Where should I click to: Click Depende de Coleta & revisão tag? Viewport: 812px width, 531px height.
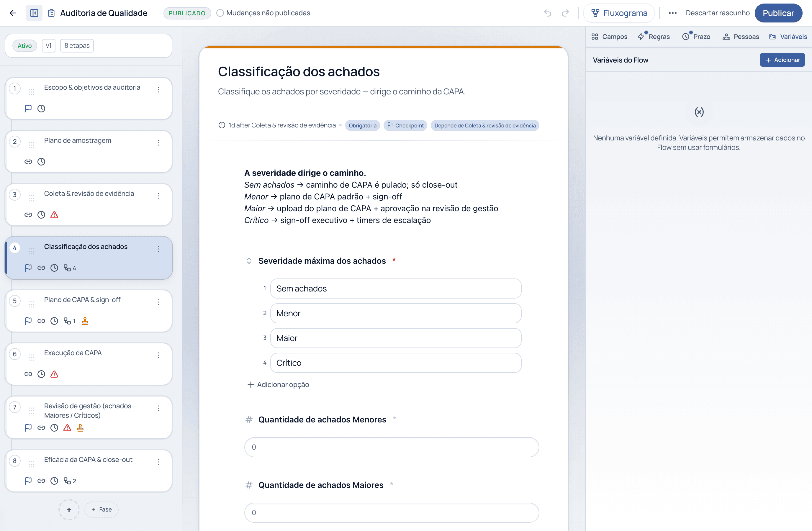point(485,125)
